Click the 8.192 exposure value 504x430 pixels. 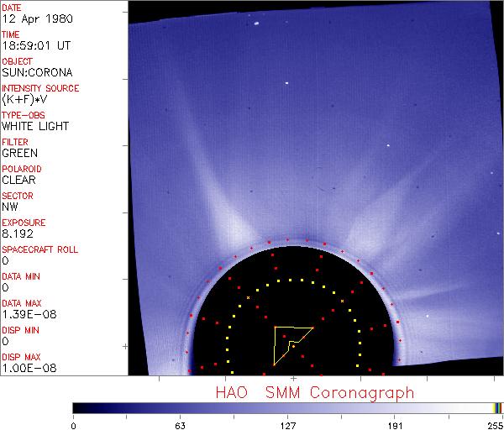point(18,233)
